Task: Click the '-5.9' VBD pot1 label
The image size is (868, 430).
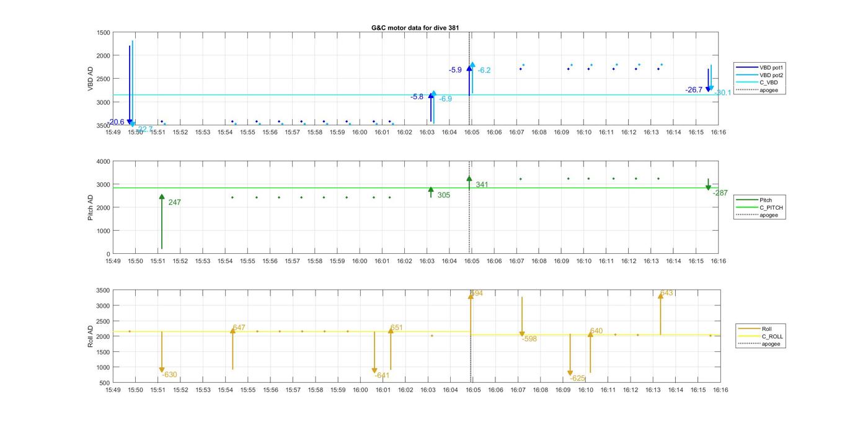Action: tap(456, 70)
